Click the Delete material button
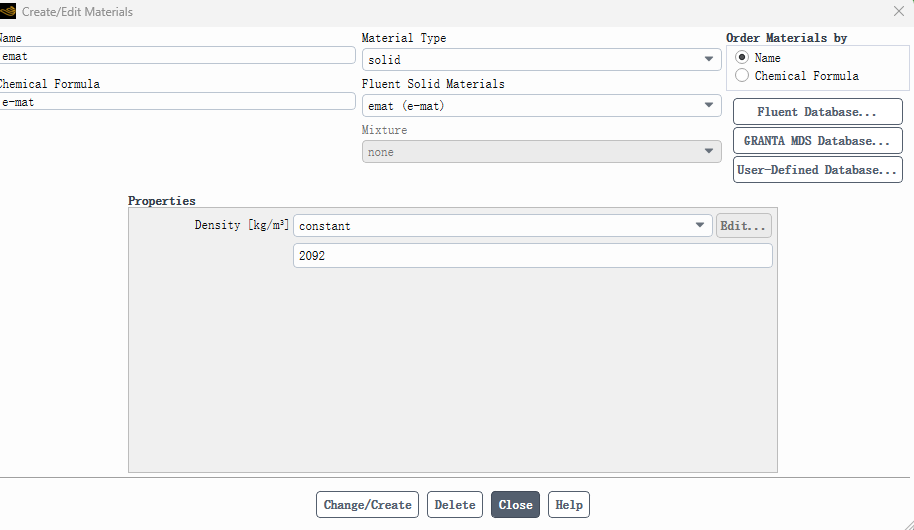914x530 pixels. click(x=455, y=504)
